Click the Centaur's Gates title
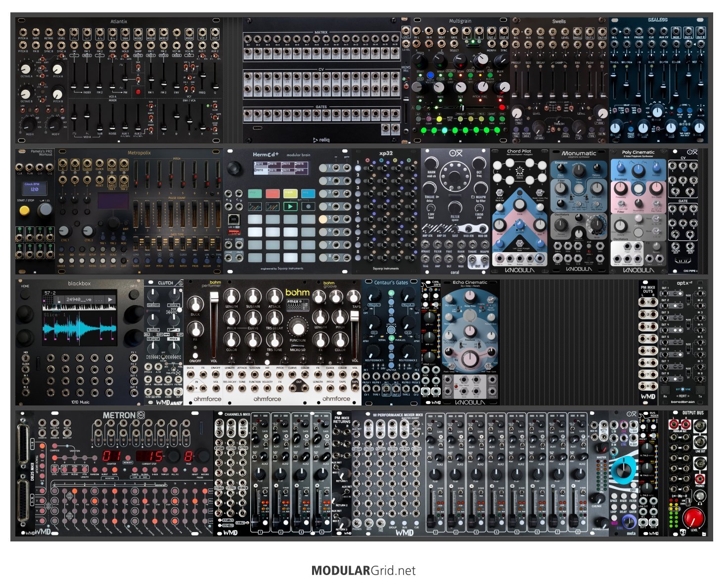The image size is (728, 581). tap(391, 283)
